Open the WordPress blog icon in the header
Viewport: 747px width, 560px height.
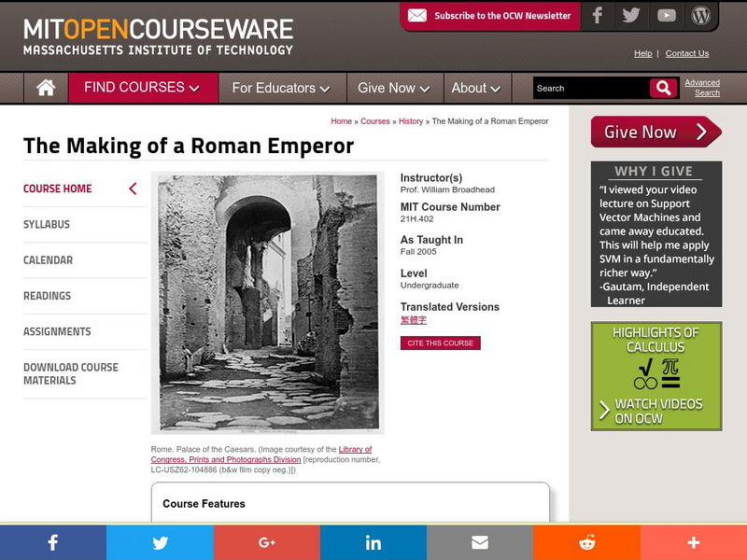click(701, 15)
